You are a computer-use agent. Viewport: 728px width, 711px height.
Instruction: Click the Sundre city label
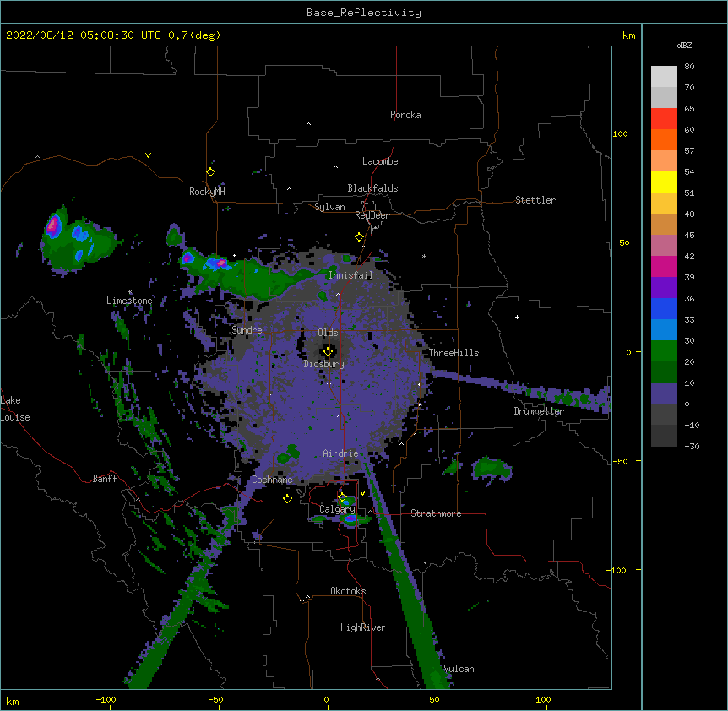click(247, 330)
